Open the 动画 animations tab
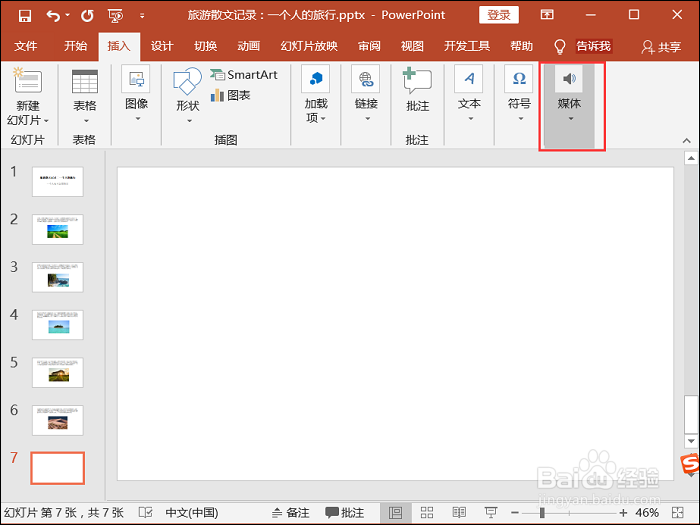700x525 pixels. pyautogui.click(x=249, y=46)
